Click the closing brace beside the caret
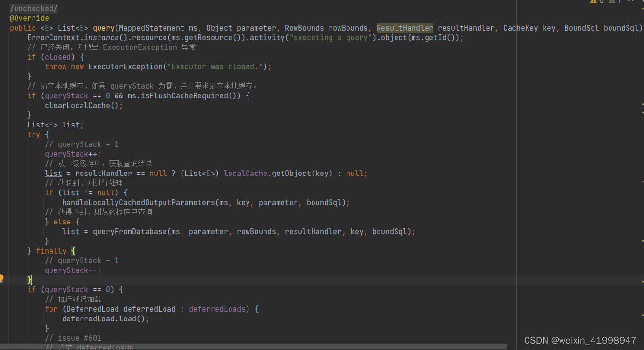 point(29,280)
